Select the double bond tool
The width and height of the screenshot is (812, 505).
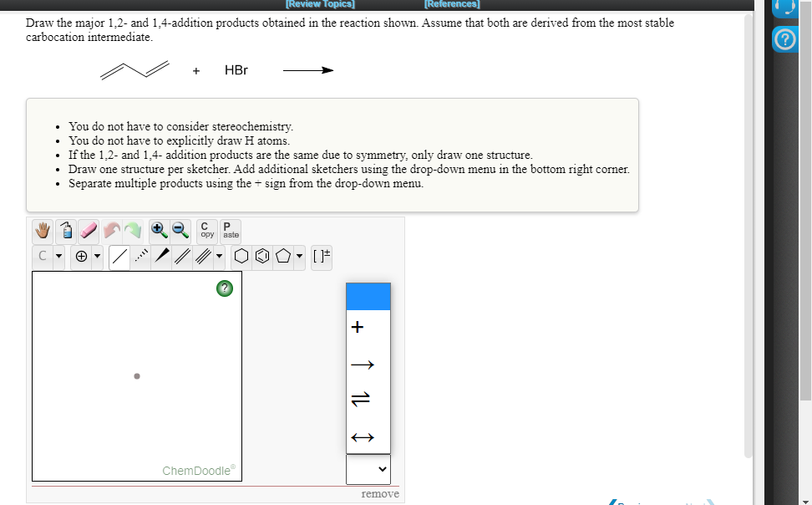coord(182,256)
